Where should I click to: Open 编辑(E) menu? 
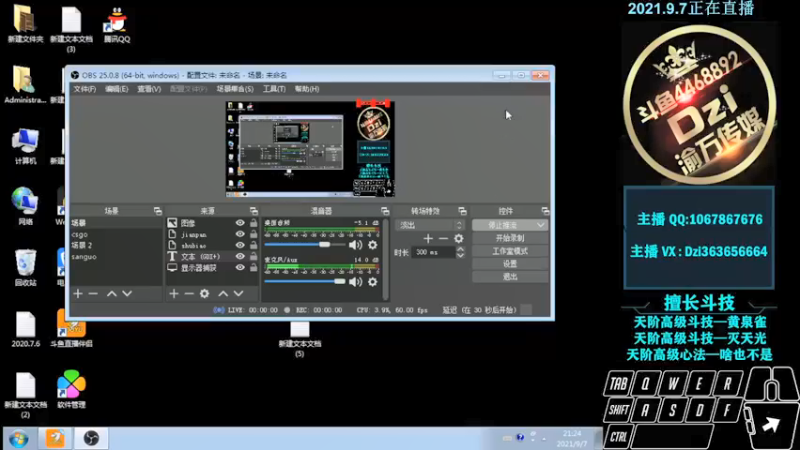point(117,89)
